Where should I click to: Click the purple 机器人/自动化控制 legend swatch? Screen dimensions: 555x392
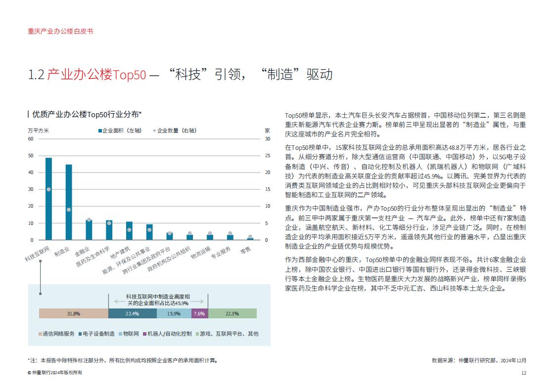click(145, 334)
